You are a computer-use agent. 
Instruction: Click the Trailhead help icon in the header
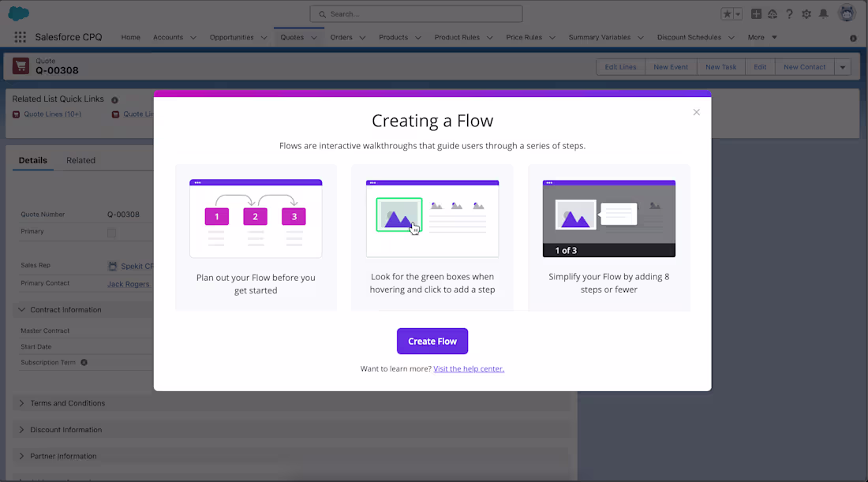click(772, 13)
